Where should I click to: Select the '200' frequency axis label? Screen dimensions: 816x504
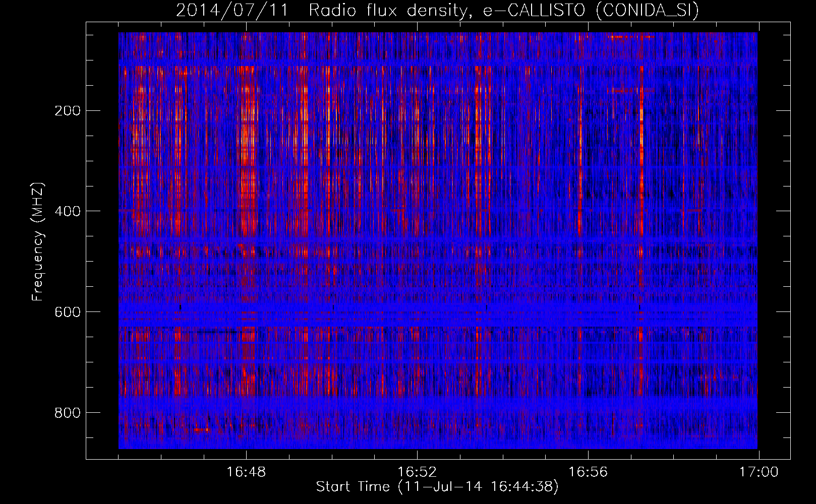(67, 111)
